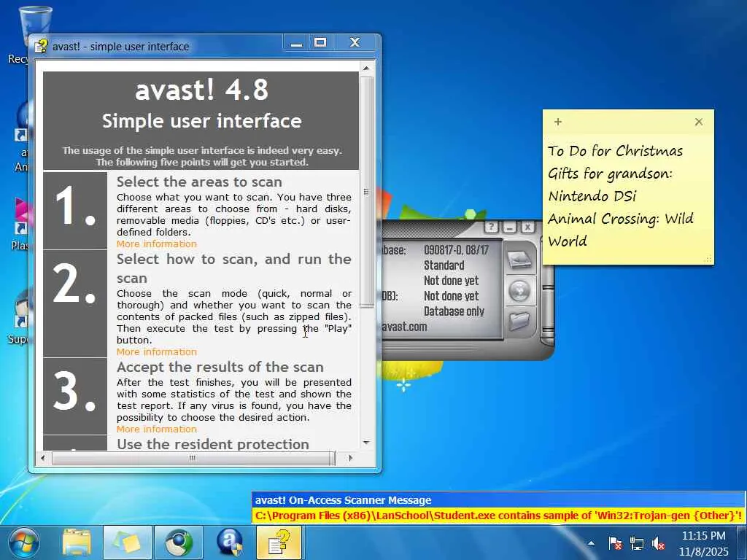Click the removable media scan icon in avast player
The image size is (747, 560).
(x=519, y=290)
